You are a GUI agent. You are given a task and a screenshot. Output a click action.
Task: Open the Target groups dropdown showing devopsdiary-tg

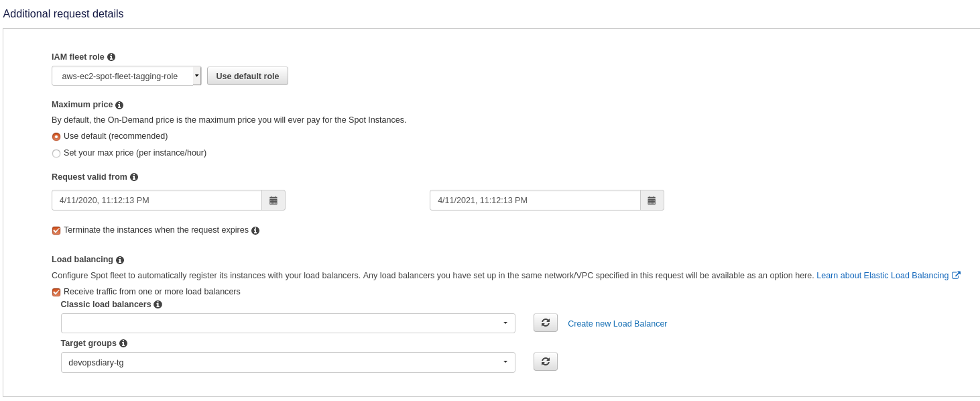[288, 363]
